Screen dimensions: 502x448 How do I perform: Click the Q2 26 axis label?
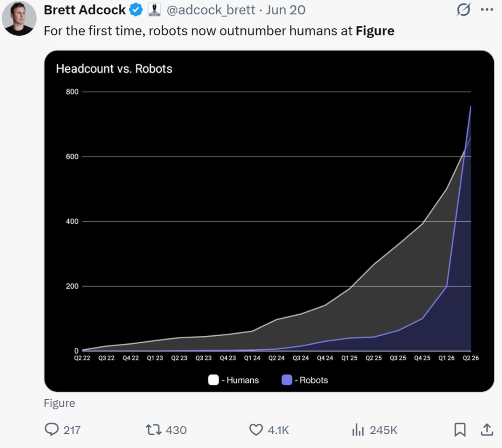[x=471, y=358]
